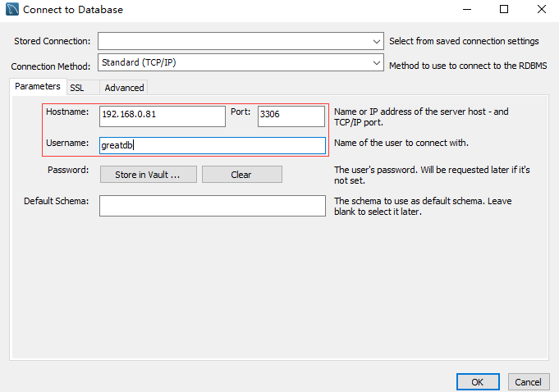Close the Connect to Database window
Viewport: 559px width, 392px height.
[542, 9]
